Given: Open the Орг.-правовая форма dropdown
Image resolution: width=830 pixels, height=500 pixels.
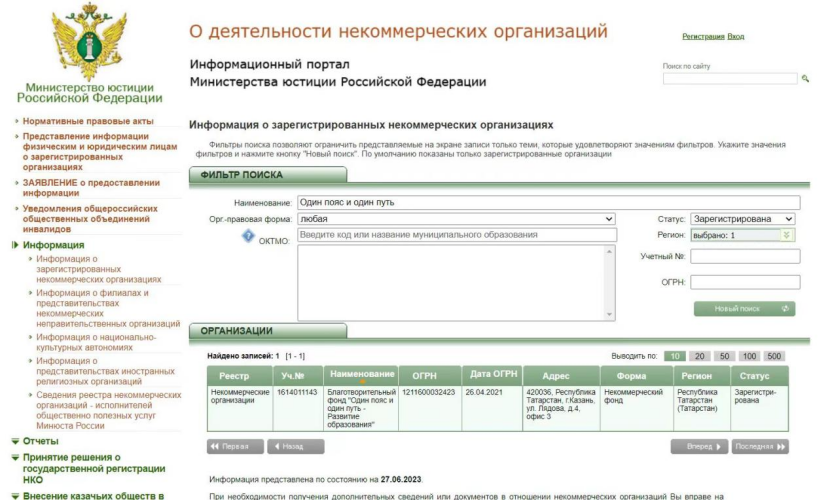Looking at the screenshot, I should 456,219.
